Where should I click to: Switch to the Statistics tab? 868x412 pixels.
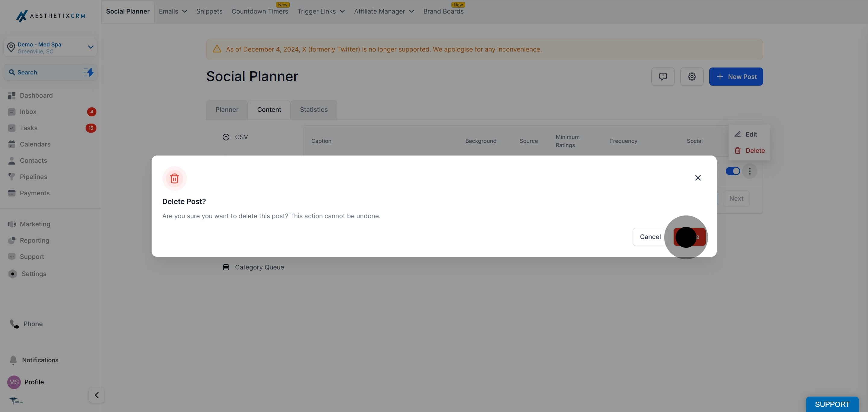(313, 109)
